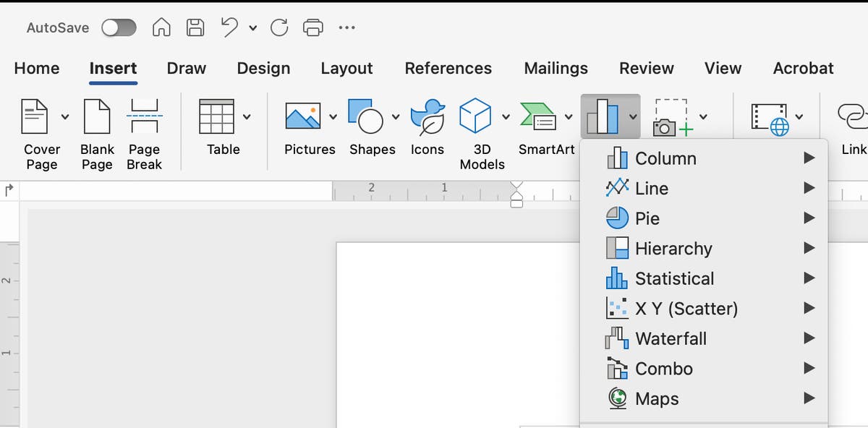The image size is (868, 428).
Task: Open the Pictures dropdown arrow
Action: pos(333,116)
